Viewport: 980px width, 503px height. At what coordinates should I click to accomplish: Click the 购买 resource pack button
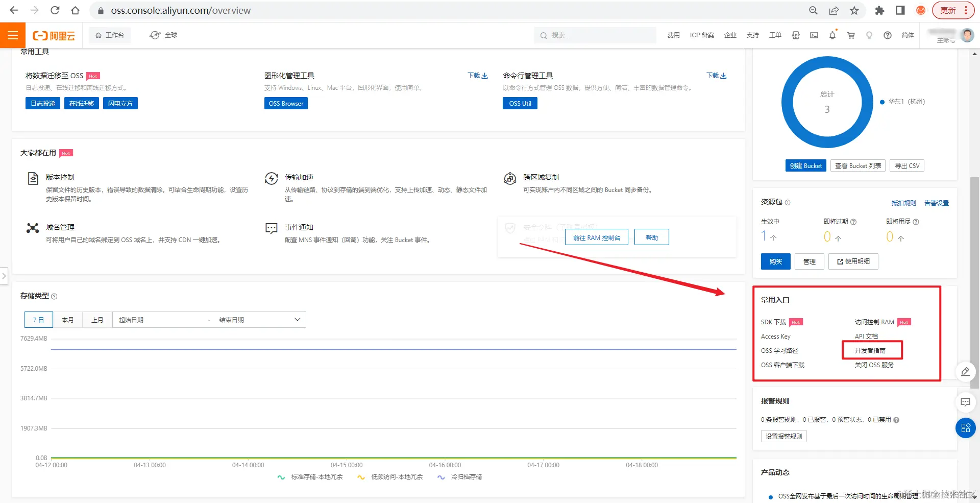pos(776,261)
